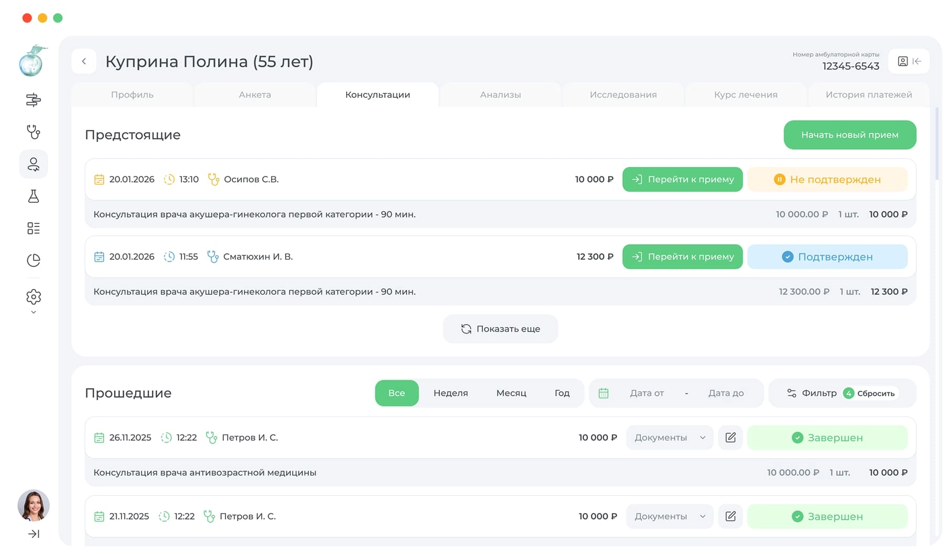Click edit icon for 26.11.2025 consultation

pyautogui.click(x=730, y=438)
